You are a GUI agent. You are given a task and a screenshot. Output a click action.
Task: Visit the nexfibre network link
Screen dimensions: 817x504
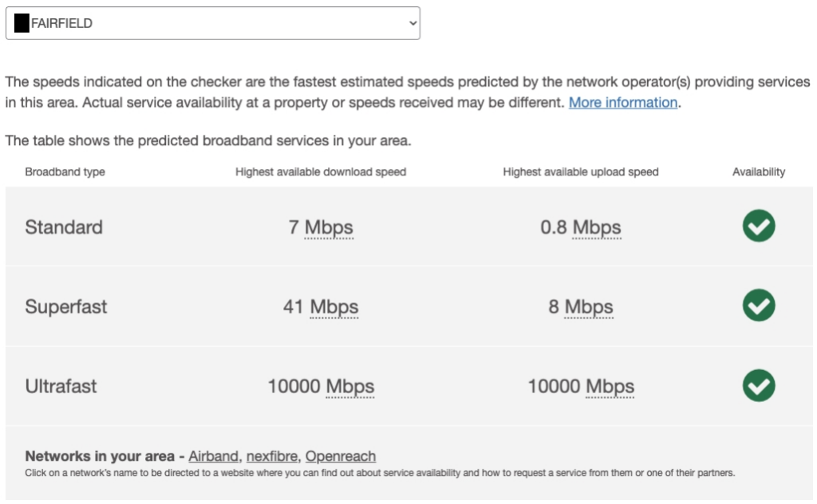[271, 456]
